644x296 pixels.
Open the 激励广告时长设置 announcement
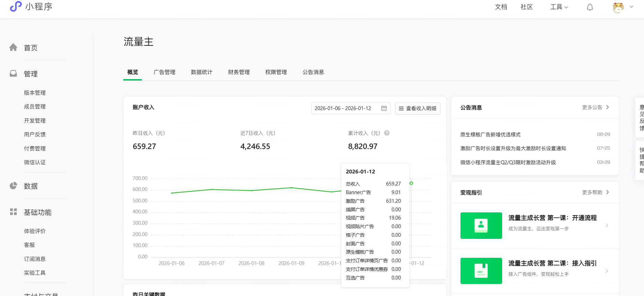513,148
